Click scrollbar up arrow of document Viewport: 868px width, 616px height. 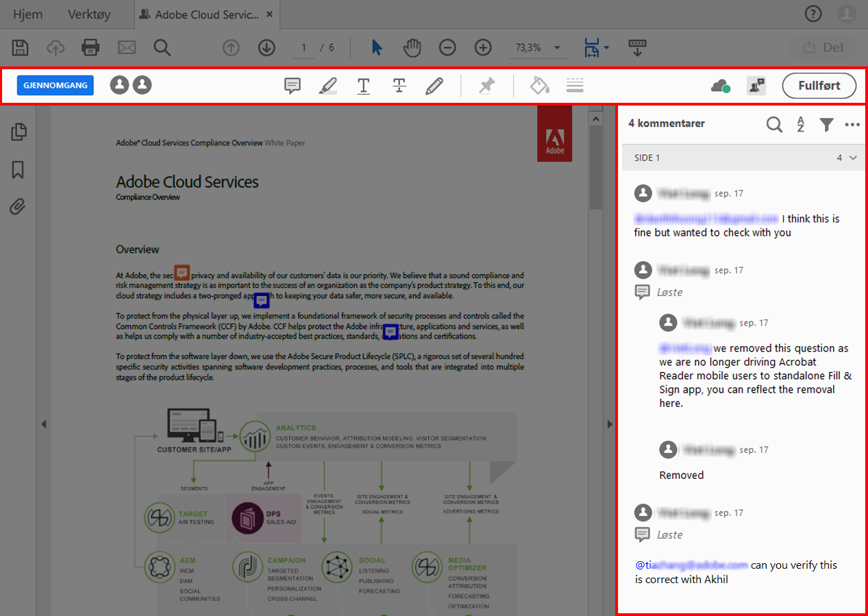[595, 119]
